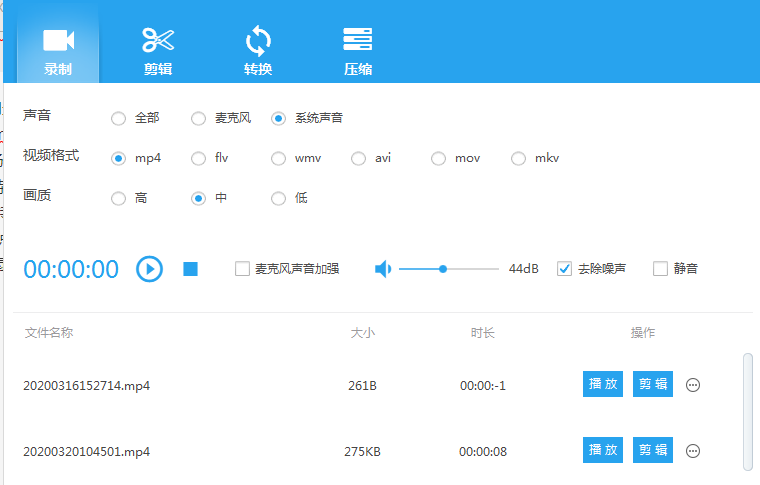760x485 pixels.
Task: Enable 麦克风声音加强 checkbox
Action: 242,268
